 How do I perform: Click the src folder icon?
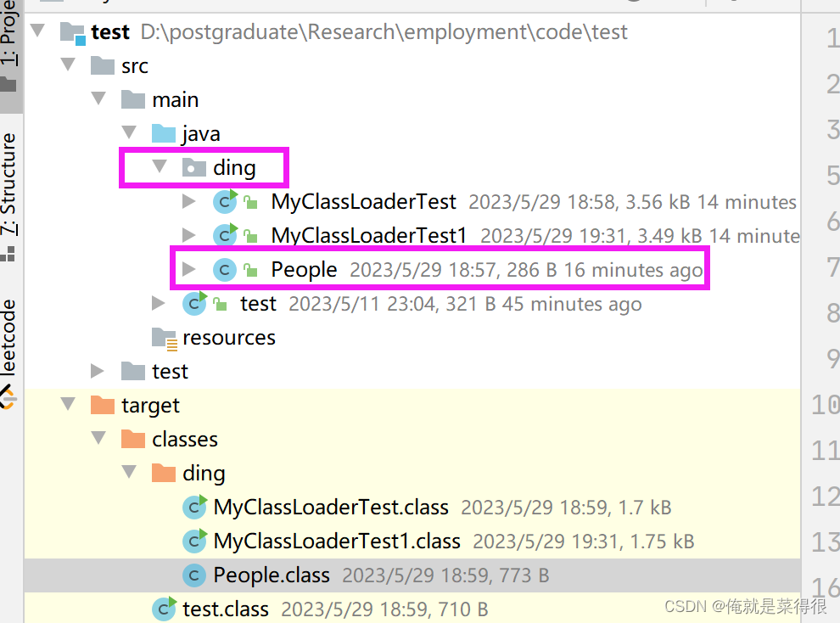(103, 65)
